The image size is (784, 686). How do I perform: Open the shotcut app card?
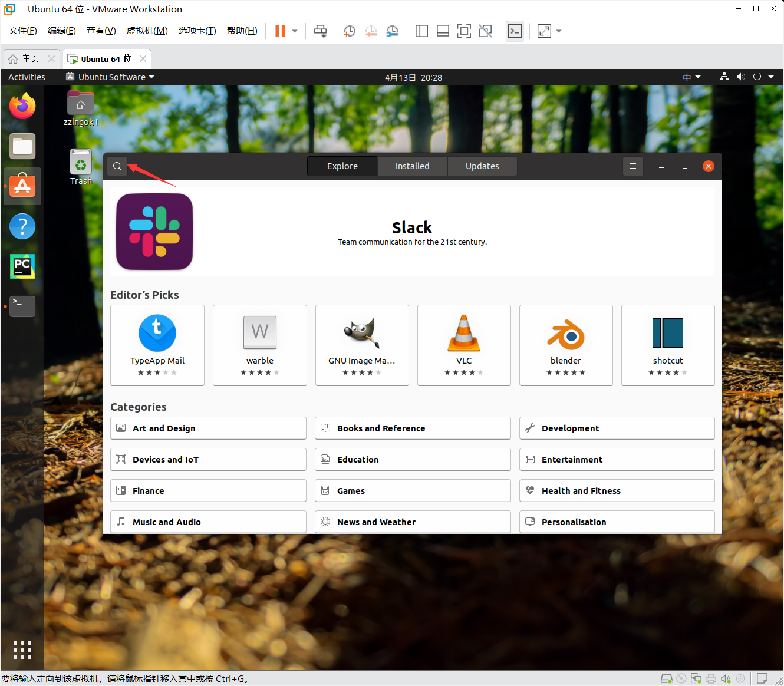[x=668, y=345]
